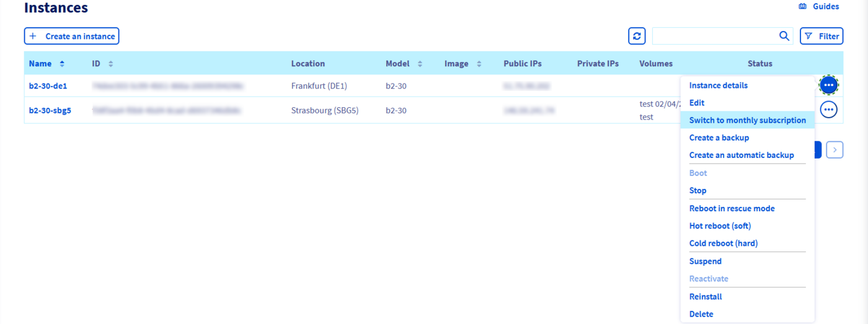This screenshot has height=324, width=868.
Task: Go to next page arrow
Action: [x=835, y=150]
